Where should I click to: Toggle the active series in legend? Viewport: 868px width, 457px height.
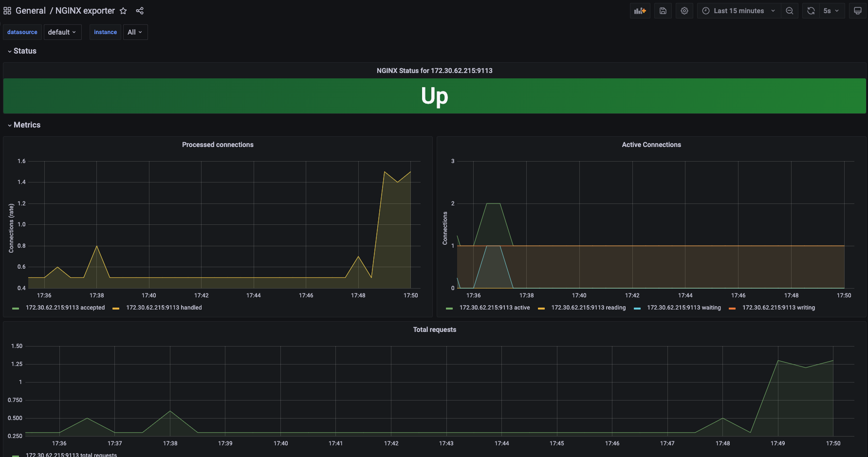(x=495, y=308)
